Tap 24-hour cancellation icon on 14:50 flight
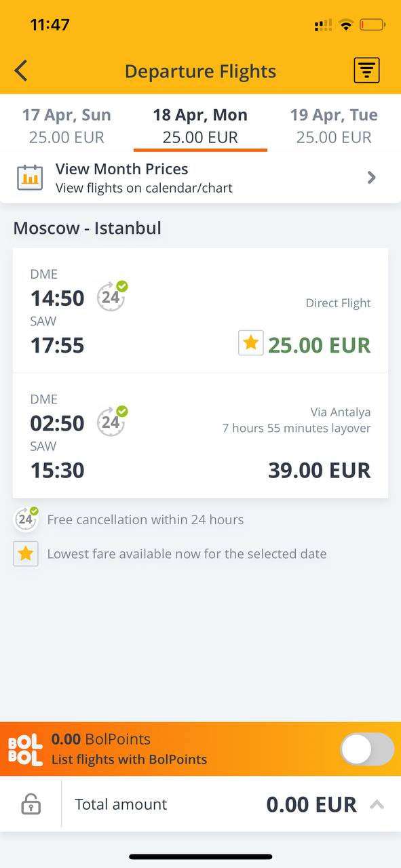The width and height of the screenshot is (401, 868). pyautogui.click(x=112, y=296)
